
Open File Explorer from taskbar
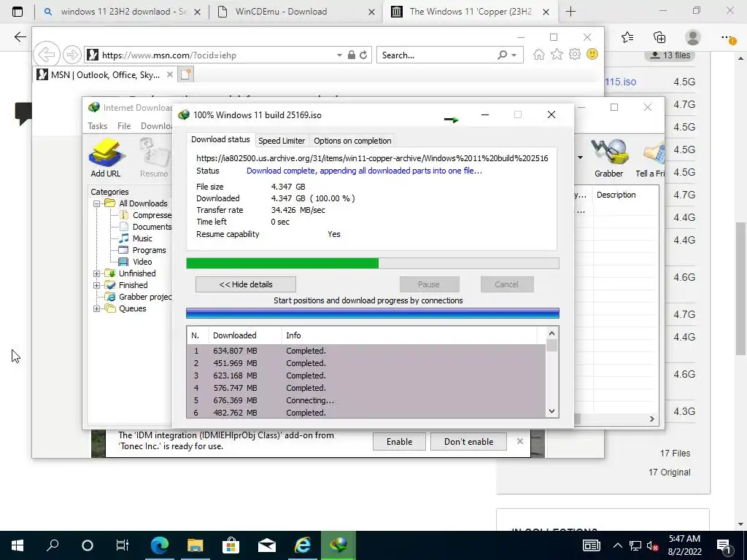point(195,545)
